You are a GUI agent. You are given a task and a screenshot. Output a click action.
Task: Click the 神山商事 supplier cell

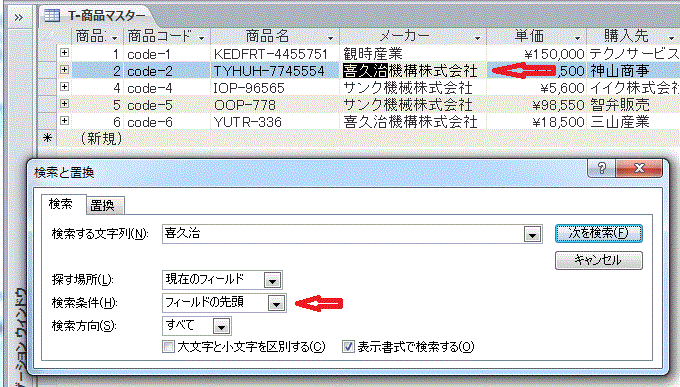coord(633,70)
